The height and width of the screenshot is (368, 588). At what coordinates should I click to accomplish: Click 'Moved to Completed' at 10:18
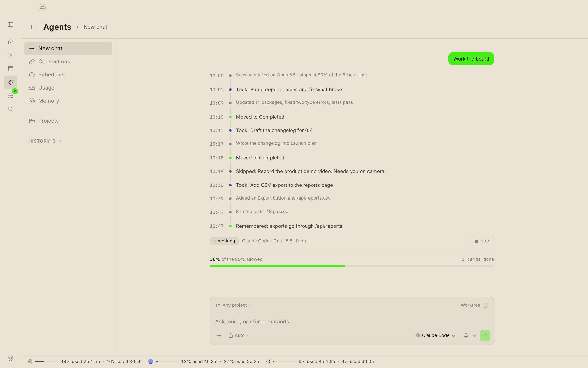point(260,158)
